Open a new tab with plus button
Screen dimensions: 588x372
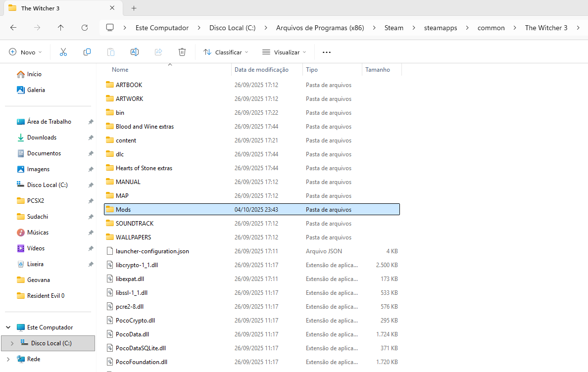pos(134,8)
